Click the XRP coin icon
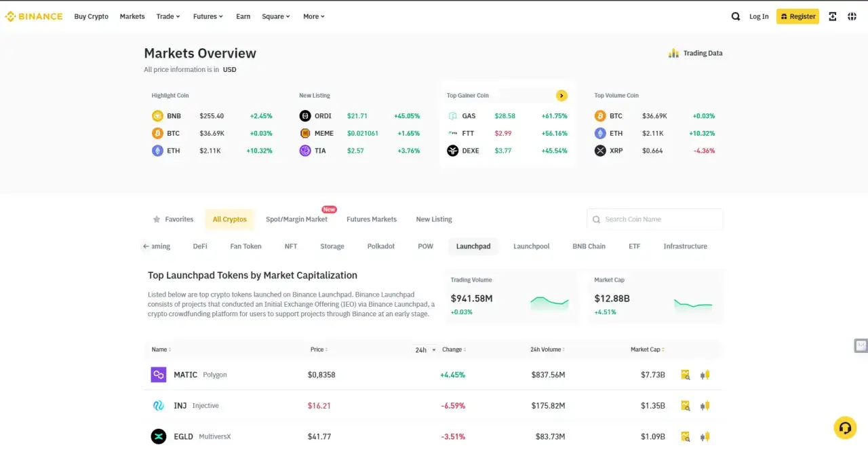 pyautogui.click(x=600, y=151)
